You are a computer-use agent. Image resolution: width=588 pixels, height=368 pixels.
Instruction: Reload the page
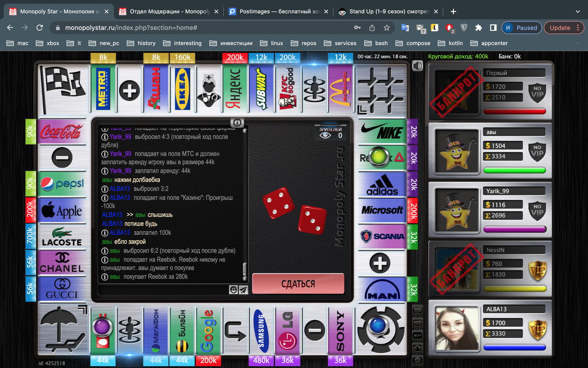coord(40,28)
